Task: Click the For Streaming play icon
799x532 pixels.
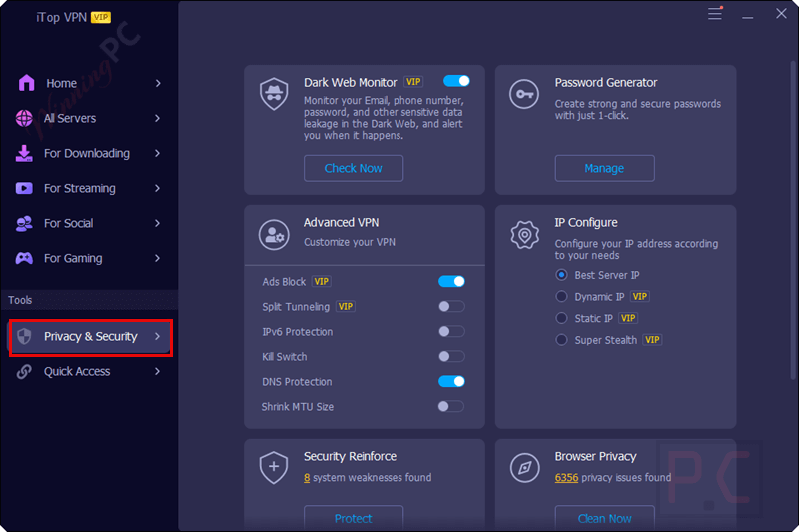Action: click(x=24, y=188)
